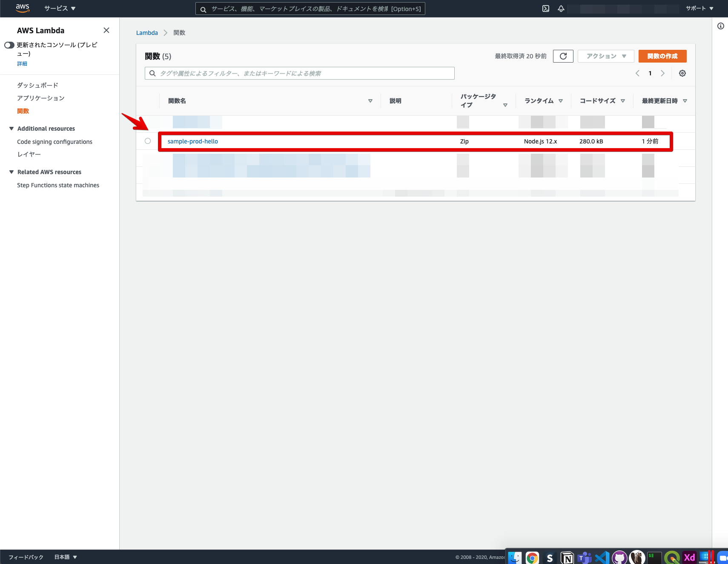Click the 1 分前 last updated cell
This screenshot has height=564, width=728.
(650, 141)
